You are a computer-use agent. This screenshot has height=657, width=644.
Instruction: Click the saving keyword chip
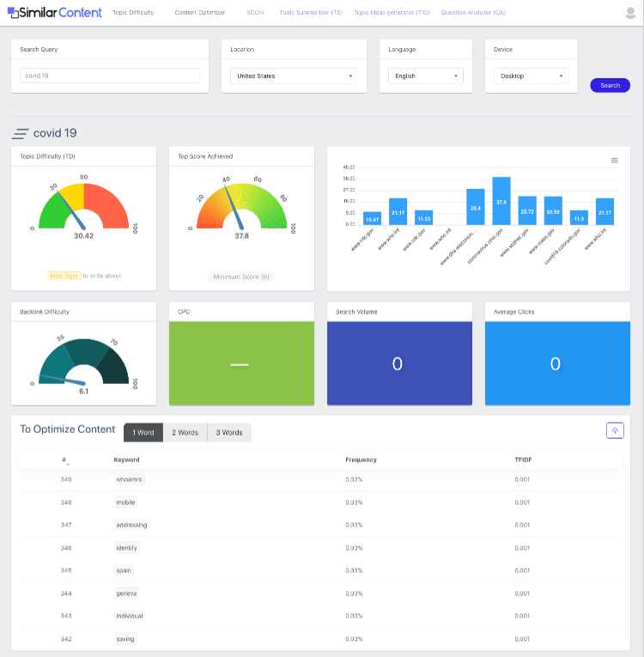(x=125, y=639)
